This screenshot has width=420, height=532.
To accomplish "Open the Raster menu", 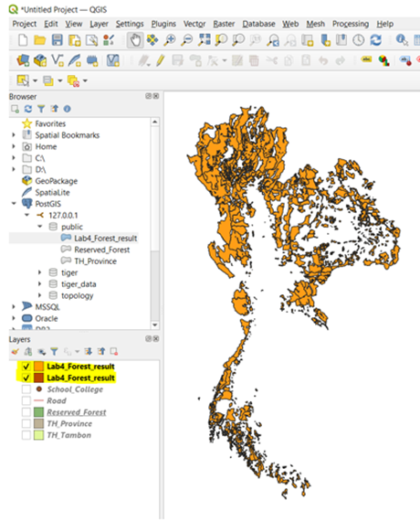I will coord(224,24).
